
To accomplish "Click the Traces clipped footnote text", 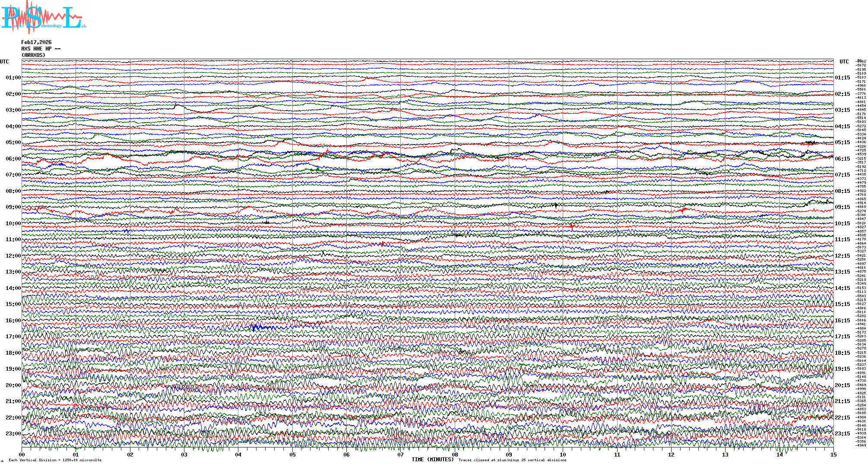I will pos(512,460).
